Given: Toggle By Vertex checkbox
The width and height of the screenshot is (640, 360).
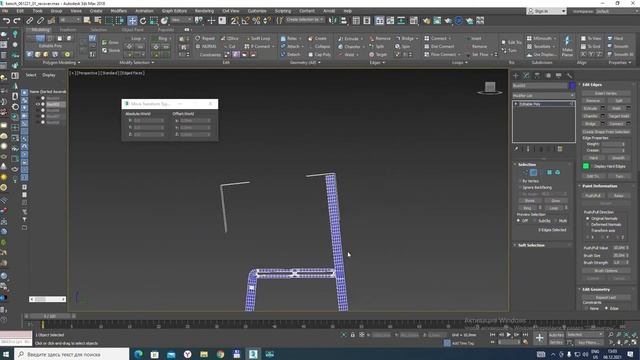Looking at the screenshot, I should (x=520, y=181).
